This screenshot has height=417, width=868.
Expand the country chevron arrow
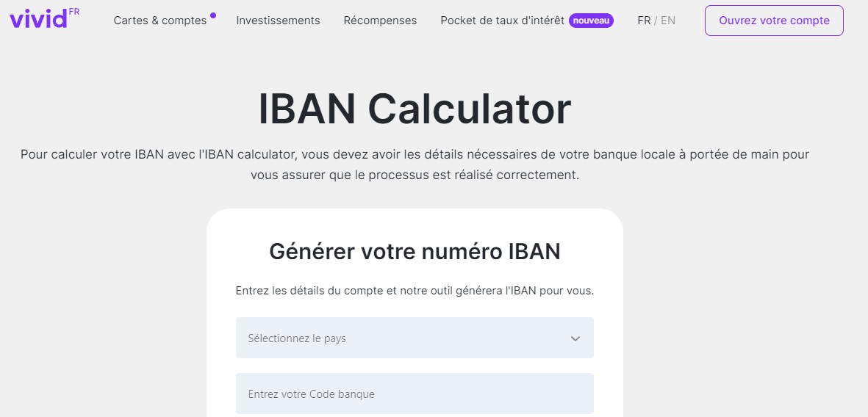click(575, 338)
